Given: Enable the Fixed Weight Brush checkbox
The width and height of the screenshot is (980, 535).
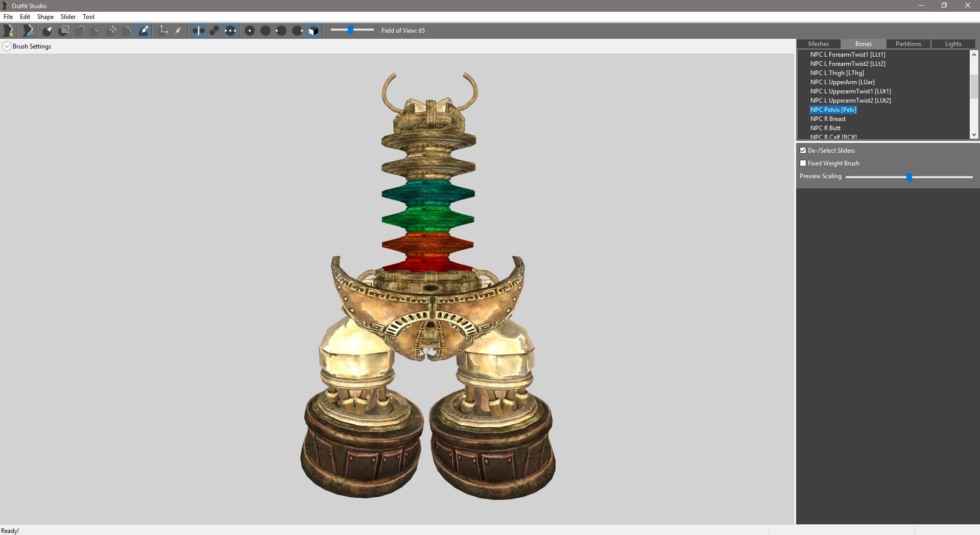Looking at the screenshot, I should (x=803, y=163).
